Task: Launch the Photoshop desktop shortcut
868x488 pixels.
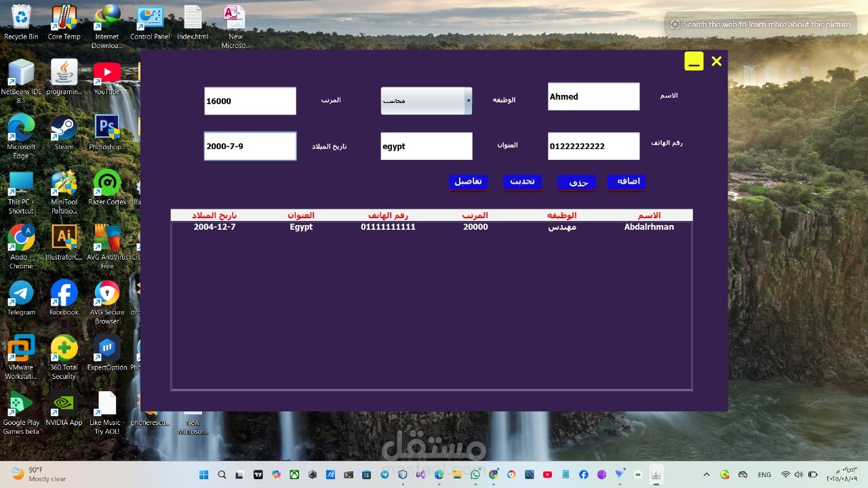Action: click(106, 133)
